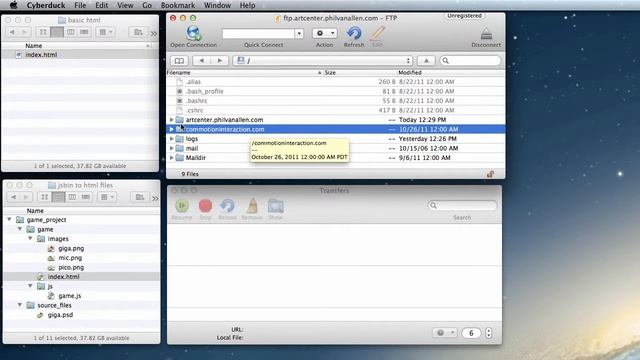Screen dimensions: 640x360
Task: Open the Quick Connect dropdown arrow
Action: point(299,33)
